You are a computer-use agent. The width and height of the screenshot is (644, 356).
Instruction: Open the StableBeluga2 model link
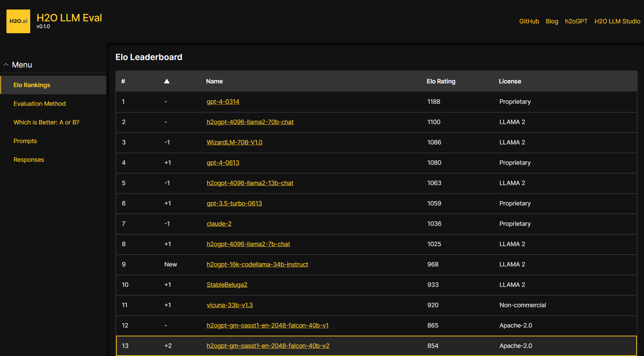tap(227, 285)
